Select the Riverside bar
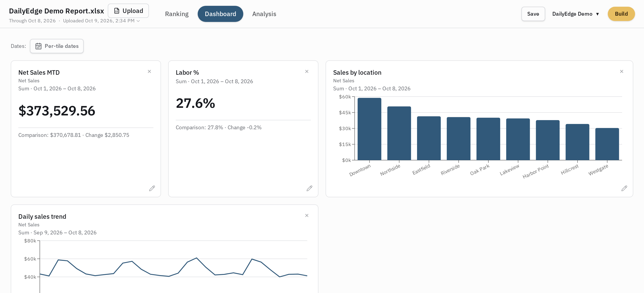The image size is (644, 293). pos(458,139)
